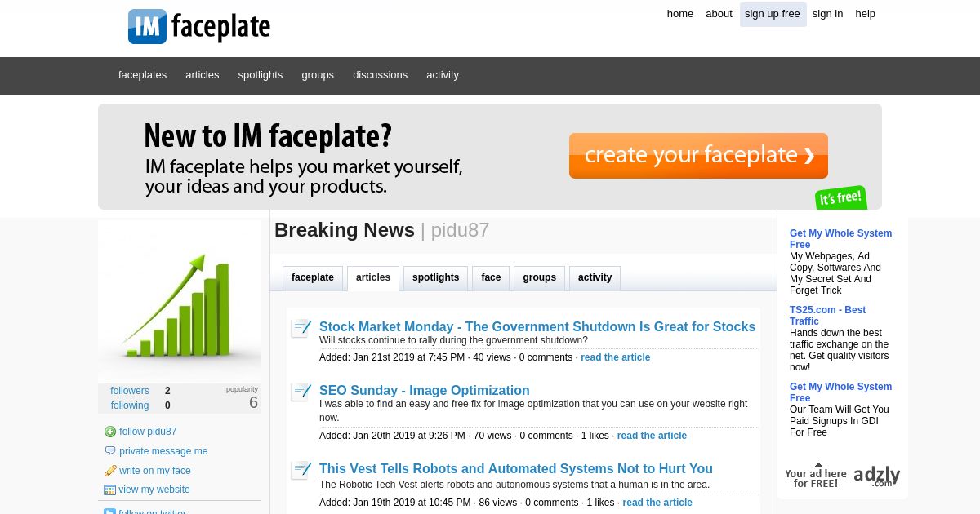Click read the article for SEO Sunday
Image resolution: width=980 pixels, height=514 pixels.
click(x=652, y=436)
